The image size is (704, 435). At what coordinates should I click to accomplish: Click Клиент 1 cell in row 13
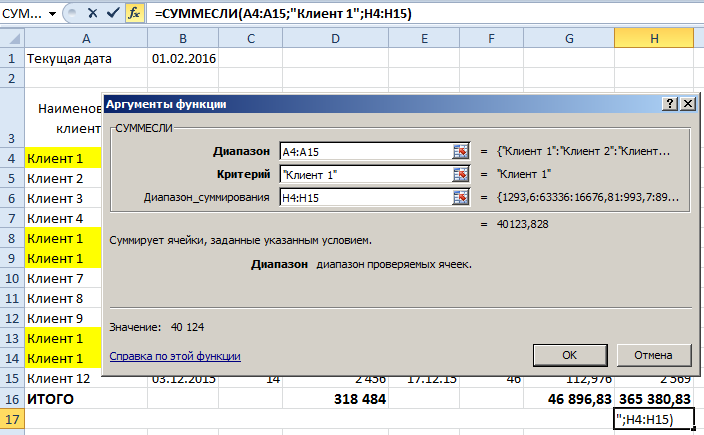[63, 338]
